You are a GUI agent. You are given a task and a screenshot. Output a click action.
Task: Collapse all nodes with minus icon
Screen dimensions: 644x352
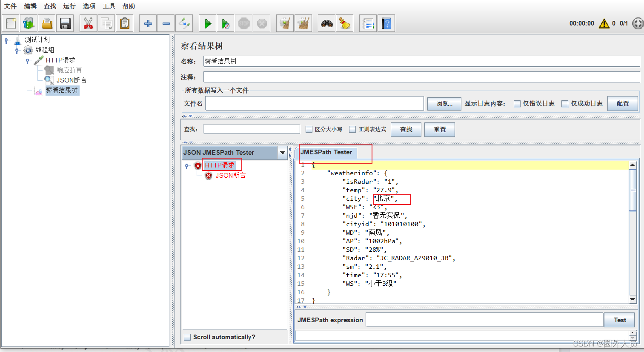tap(166, 23)
